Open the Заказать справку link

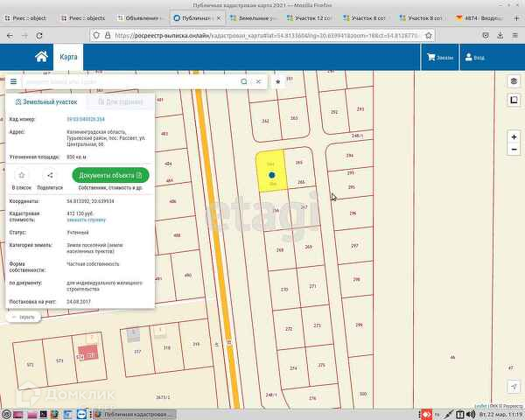click(84, 219)
